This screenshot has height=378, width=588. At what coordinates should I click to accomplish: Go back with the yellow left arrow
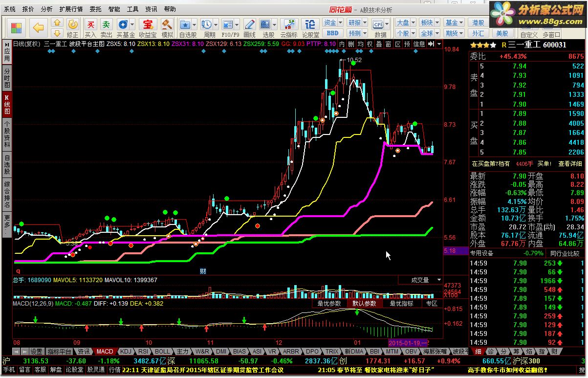click(x=38, y=28)
